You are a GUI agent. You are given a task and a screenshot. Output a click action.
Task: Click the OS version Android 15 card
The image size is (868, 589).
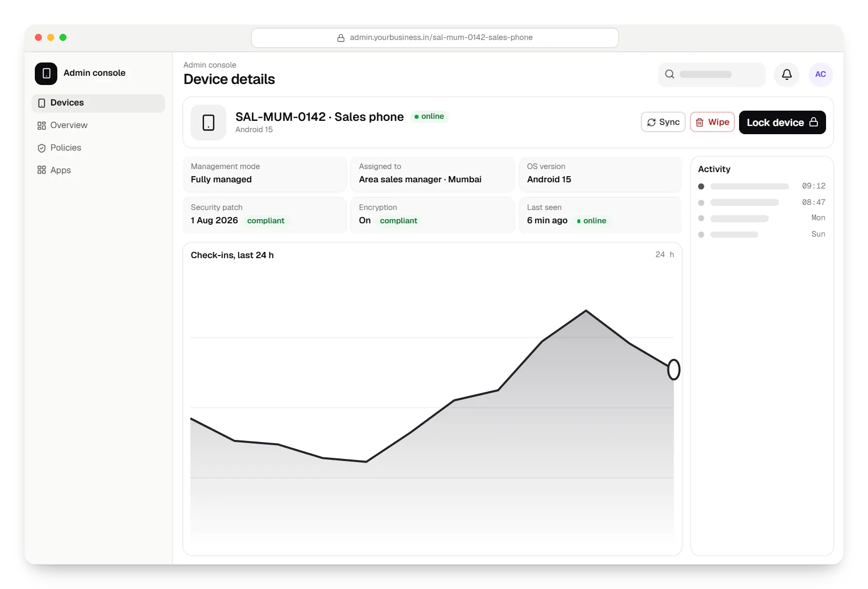pos(600,174)
